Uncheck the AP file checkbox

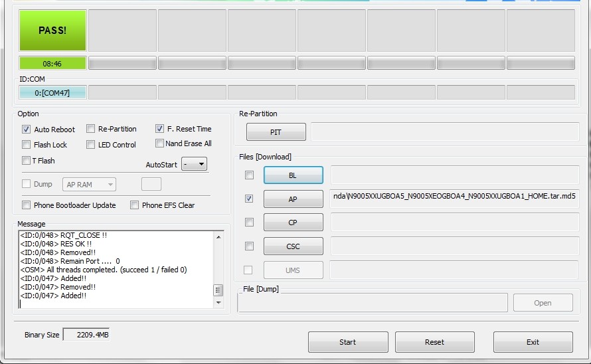249,199
